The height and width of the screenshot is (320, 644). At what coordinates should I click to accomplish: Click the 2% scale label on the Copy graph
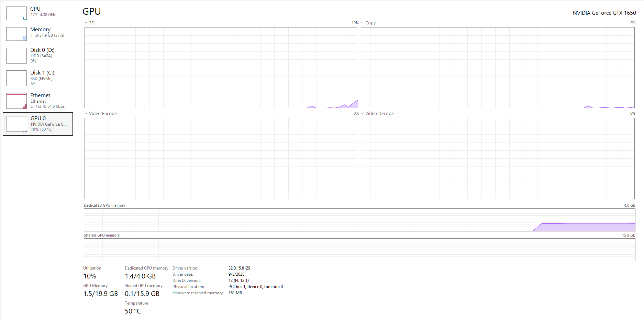[633, 23]
